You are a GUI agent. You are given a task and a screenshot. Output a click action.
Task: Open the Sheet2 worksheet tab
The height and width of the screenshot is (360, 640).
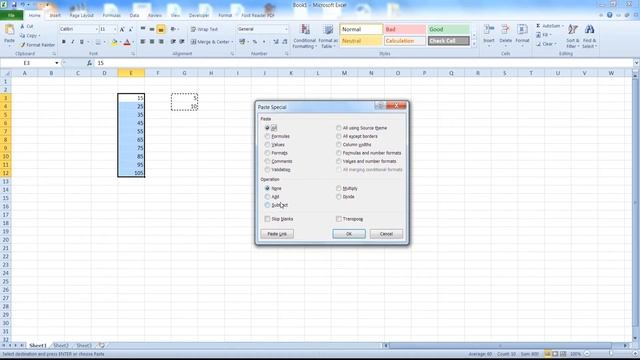(x=61, y=346)
